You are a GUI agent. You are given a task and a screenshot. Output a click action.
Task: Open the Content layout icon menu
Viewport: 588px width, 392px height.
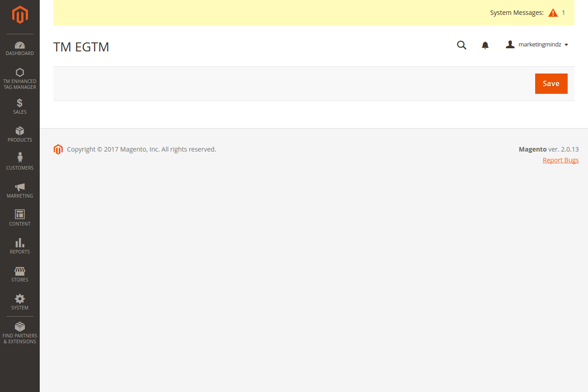pos(20,214)
